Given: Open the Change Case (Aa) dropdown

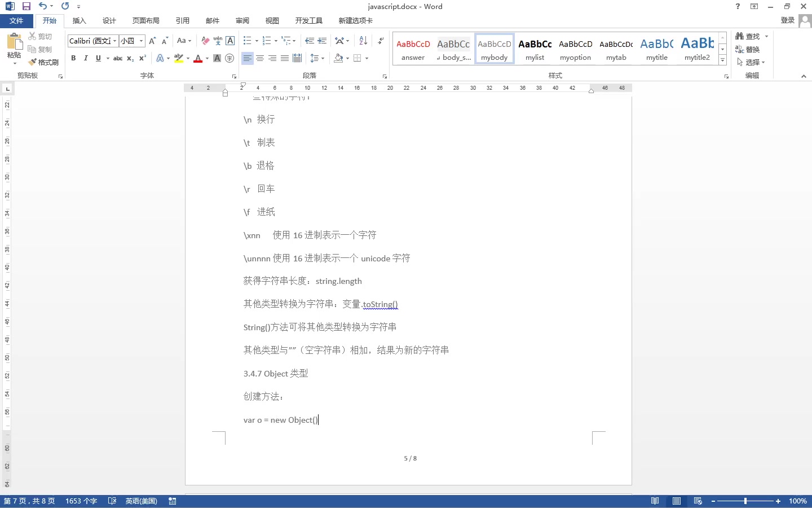Looking at the screenshot, I should coord(184,41).
